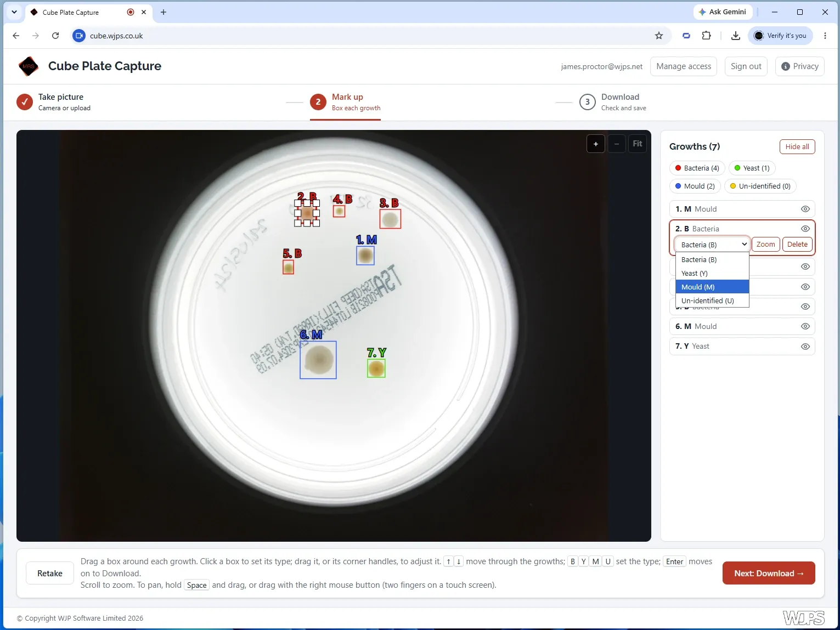Open the Download step
840x630 pixels.
613,102
